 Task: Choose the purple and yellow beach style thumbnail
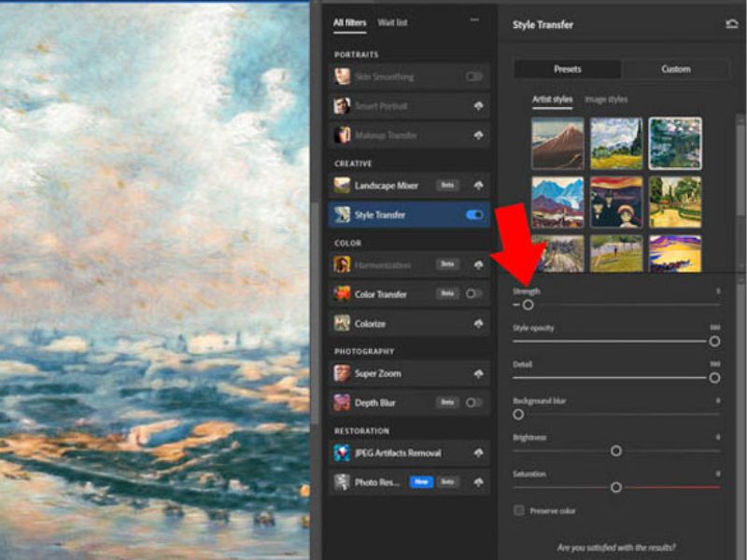point(675,254)
